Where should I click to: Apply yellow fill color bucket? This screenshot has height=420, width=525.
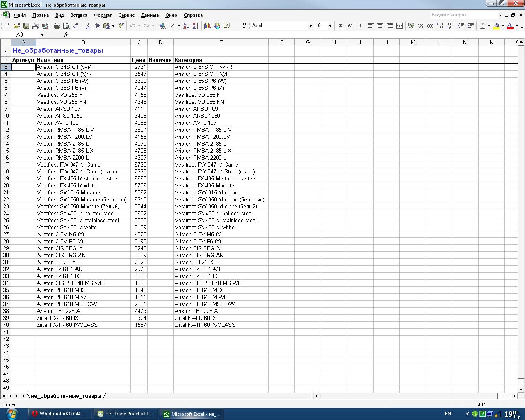pyautogui.click(x=496, y=26)
